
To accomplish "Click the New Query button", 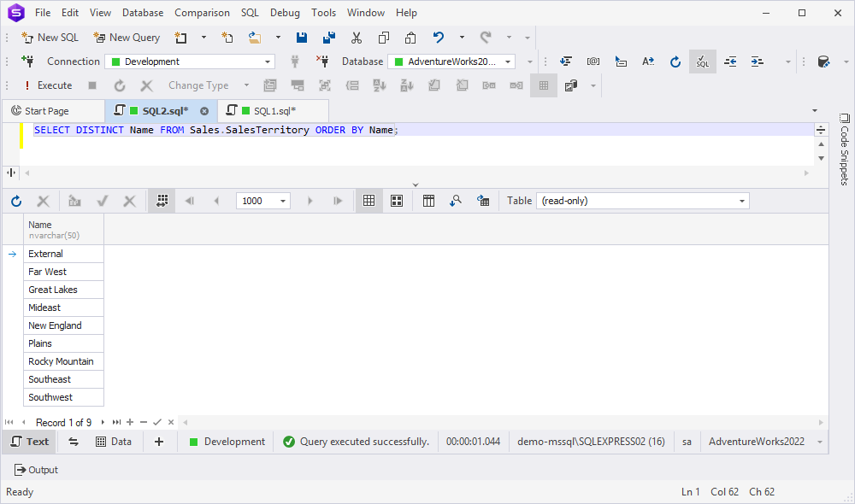I will [x=127, y=37].
